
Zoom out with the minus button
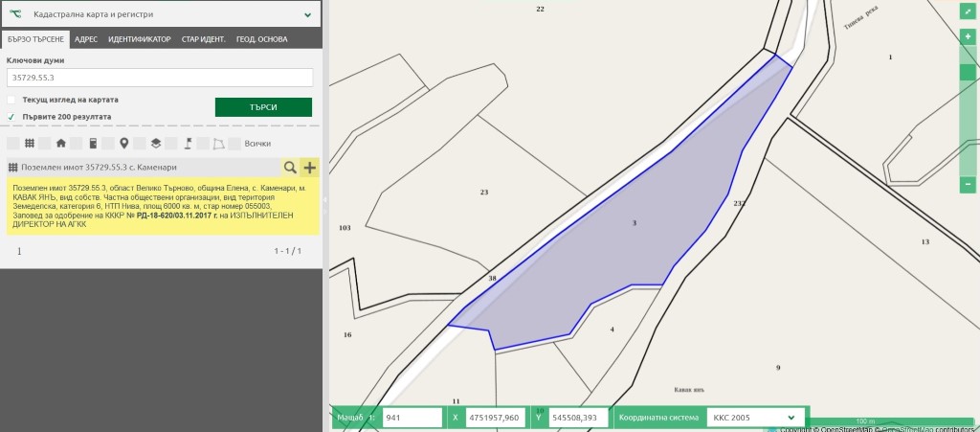tap(968, 183)
